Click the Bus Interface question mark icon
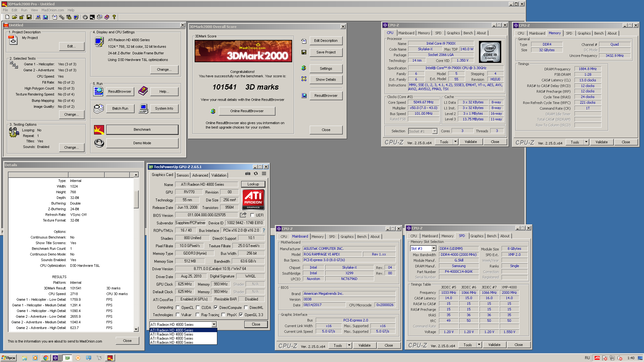This screenshot has height=362, width=644. pos(264,230)
